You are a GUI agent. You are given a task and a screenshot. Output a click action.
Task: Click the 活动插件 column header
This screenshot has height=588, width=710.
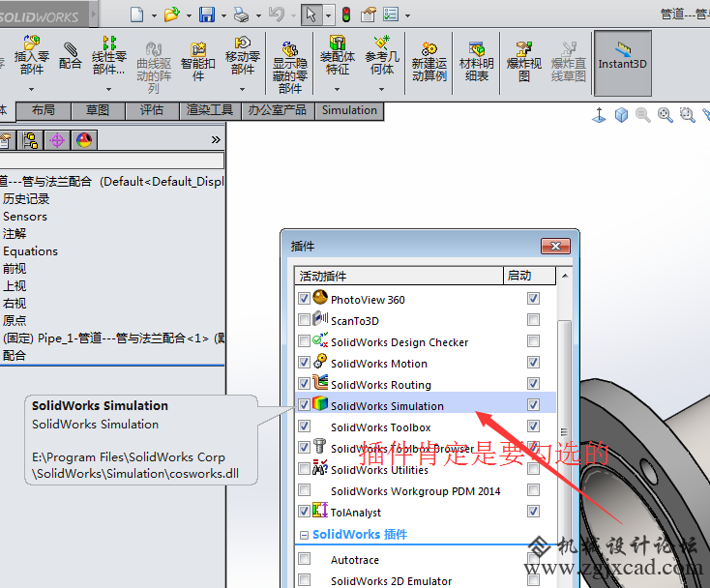point(399,276)
